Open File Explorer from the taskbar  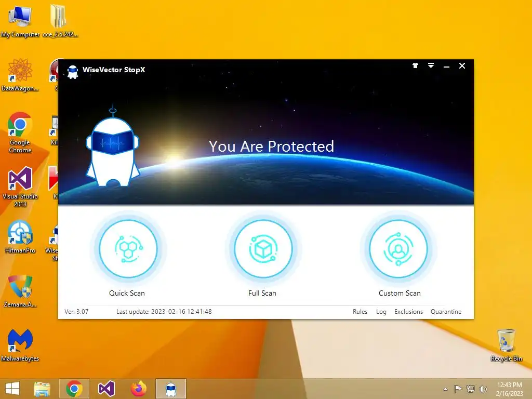point(42,389)
